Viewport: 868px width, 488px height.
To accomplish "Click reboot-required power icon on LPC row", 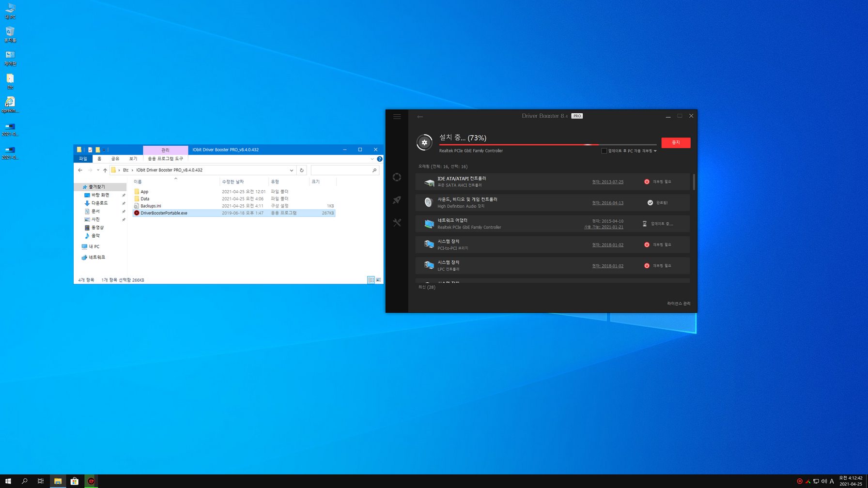I will coord(647,265).
